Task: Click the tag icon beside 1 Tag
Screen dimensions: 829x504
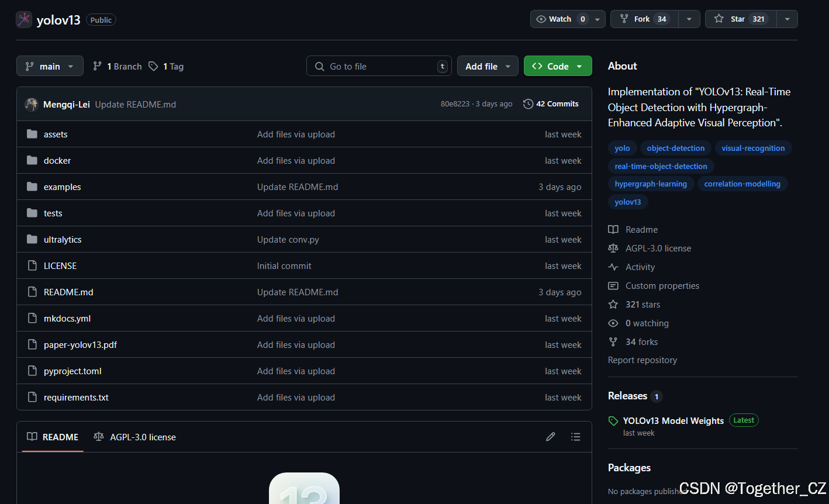Action: 153,66
